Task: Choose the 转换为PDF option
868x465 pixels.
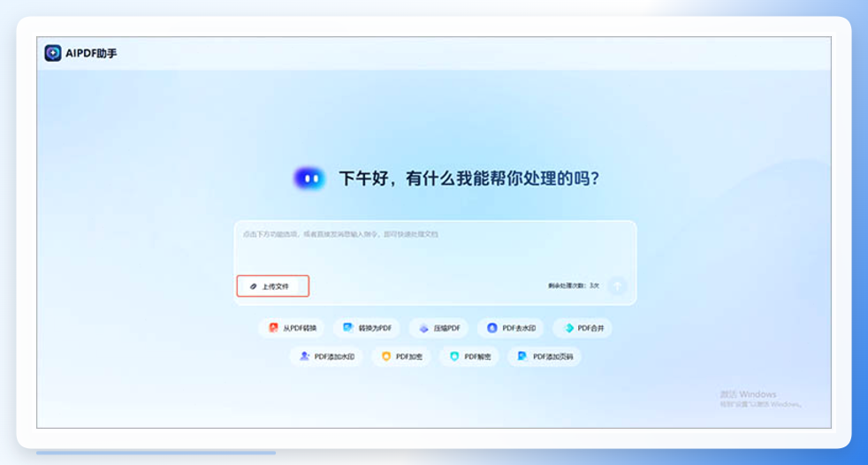Action: click(367, 328)
